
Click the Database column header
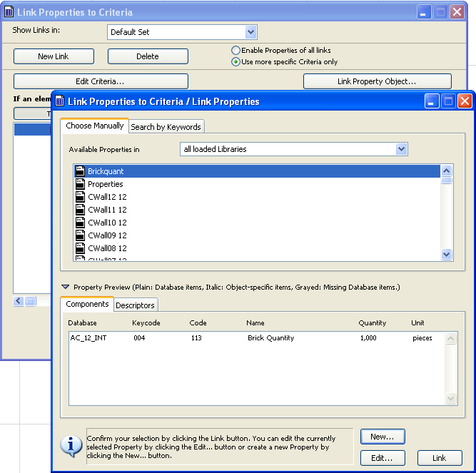point(82,322)
